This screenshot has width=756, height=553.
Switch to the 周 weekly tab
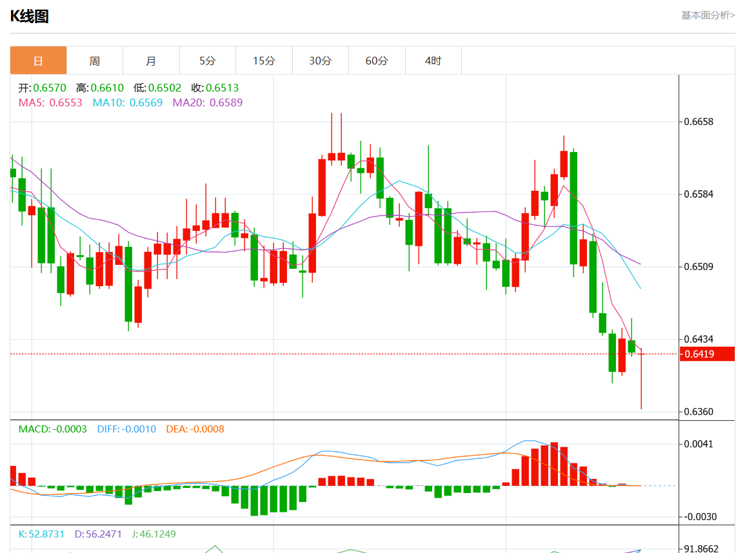tap(94, 61)
